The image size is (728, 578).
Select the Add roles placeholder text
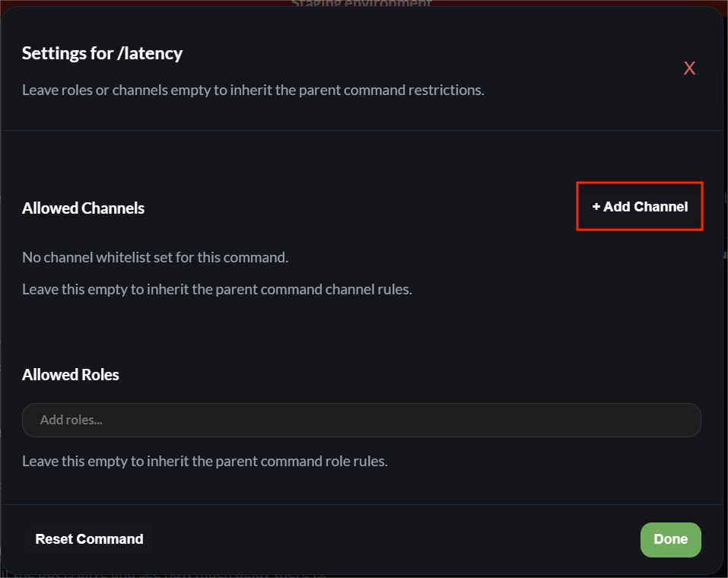[x=70, y=419]
